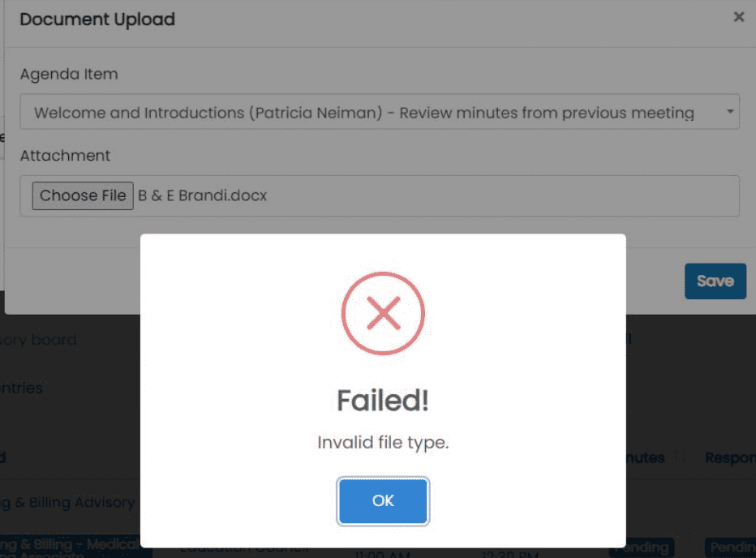Click Choose File to pick an attachment
756x558 pixels.
click(x=82, y=195)
